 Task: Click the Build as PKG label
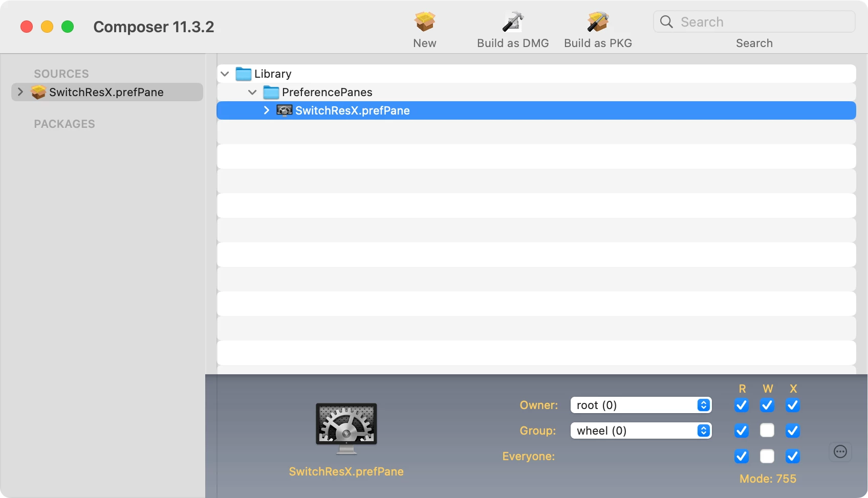click(598, 43)
